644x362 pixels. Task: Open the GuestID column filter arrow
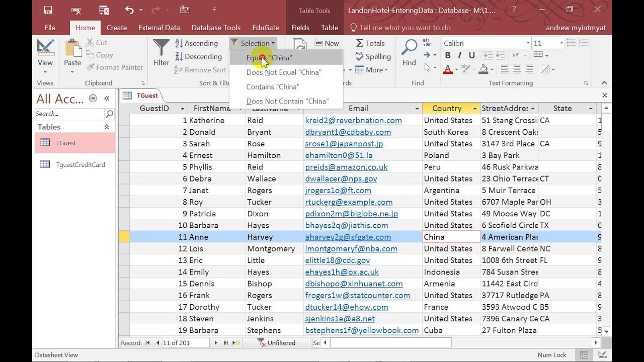pyautogui.click(x=182, y=109)
